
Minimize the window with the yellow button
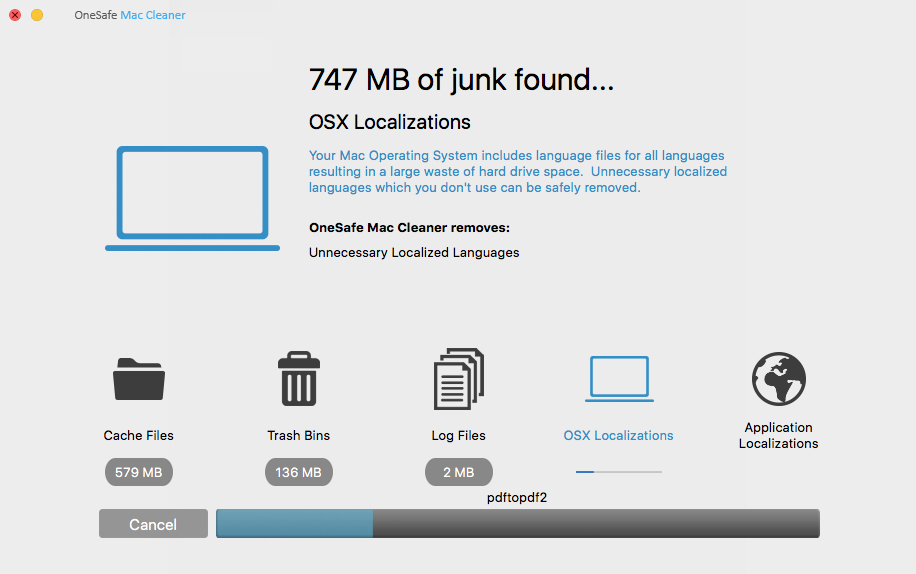pos(37,15)
